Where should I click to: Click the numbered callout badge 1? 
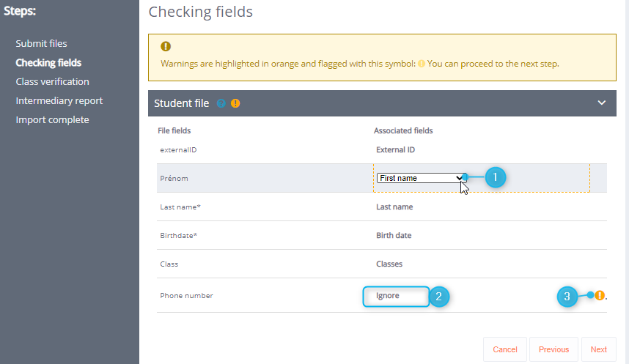(496, 177)
